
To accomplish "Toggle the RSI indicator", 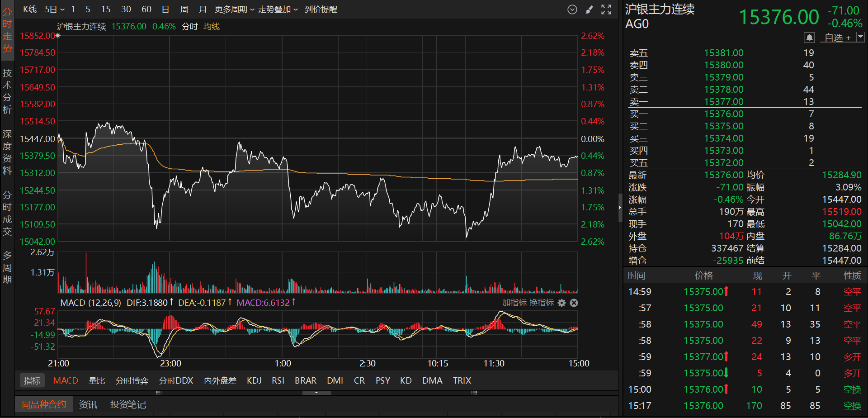I will point(278,380).
